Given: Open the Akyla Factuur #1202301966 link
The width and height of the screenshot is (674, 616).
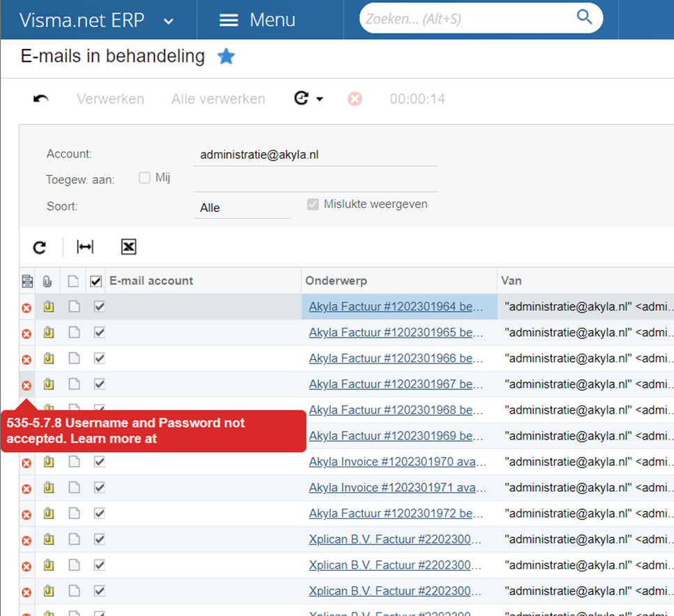Looking at the screenshot, I should pyautogui.click(x=396, y=358).
